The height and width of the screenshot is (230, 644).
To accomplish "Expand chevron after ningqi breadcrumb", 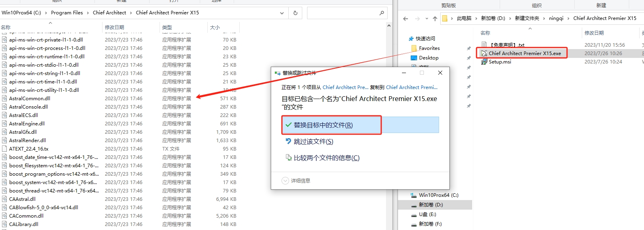I will pos(569,18).
